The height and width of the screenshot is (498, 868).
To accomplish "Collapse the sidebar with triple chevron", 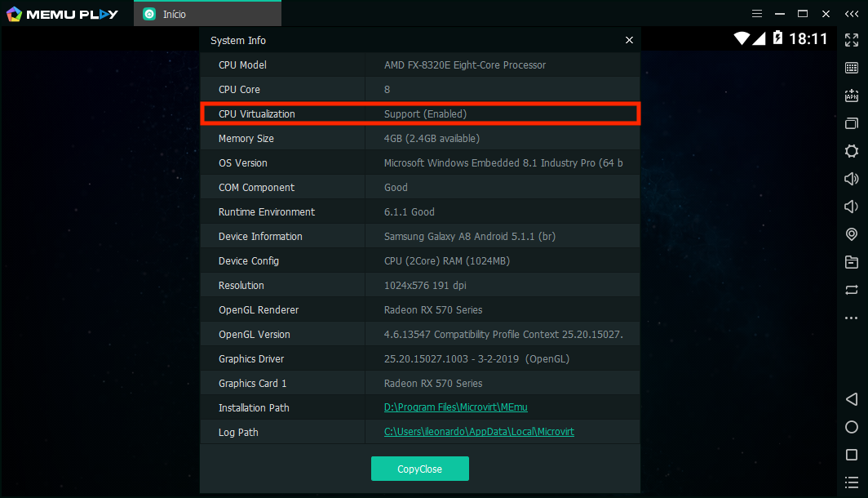I will coord(851,14).
